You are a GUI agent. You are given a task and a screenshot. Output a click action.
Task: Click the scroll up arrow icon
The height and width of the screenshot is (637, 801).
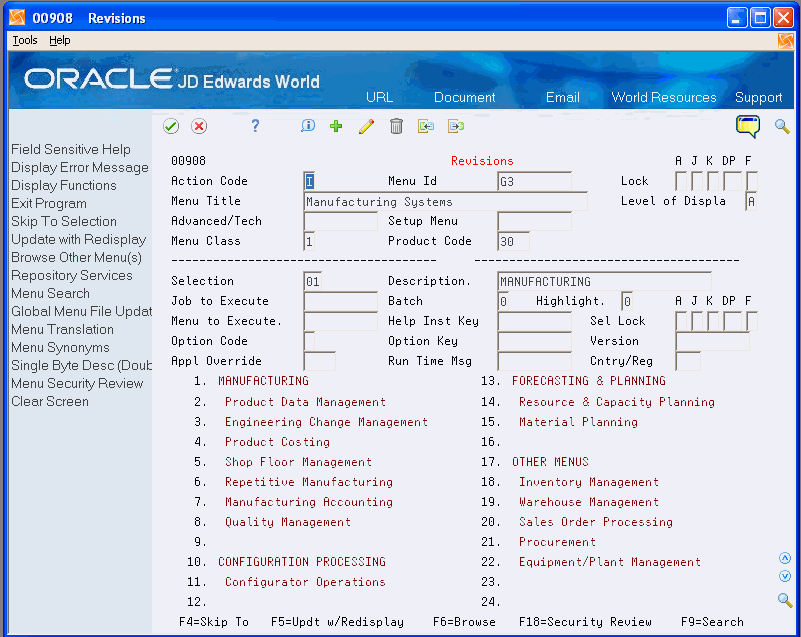pyautogui.click(x=785, y=558)
